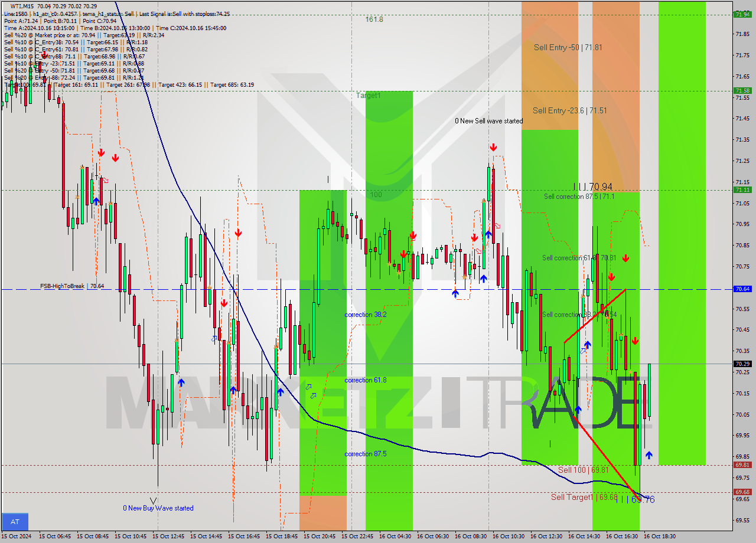Select the 'Sell Entry -23.6 | 71.51' label
756x543 pixels.
tap(569, 110)
